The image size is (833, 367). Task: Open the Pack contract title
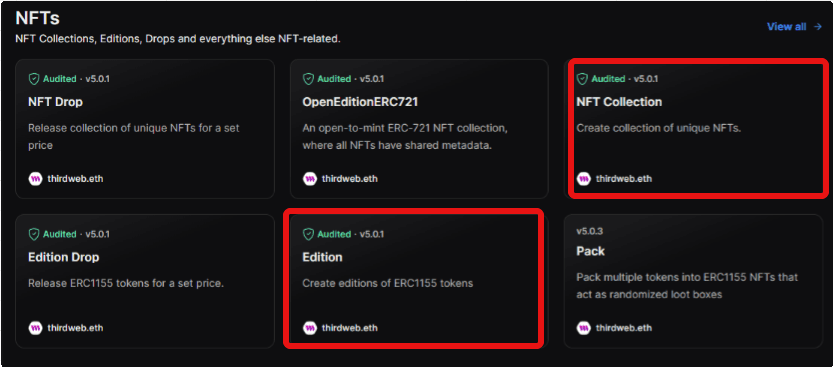click(590, 251)
